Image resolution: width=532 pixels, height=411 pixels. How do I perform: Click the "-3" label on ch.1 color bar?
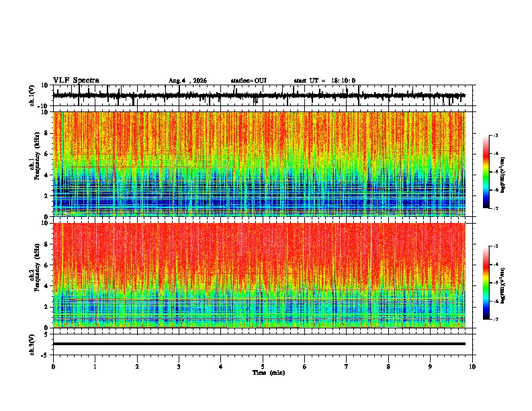[x=496, y=135]
